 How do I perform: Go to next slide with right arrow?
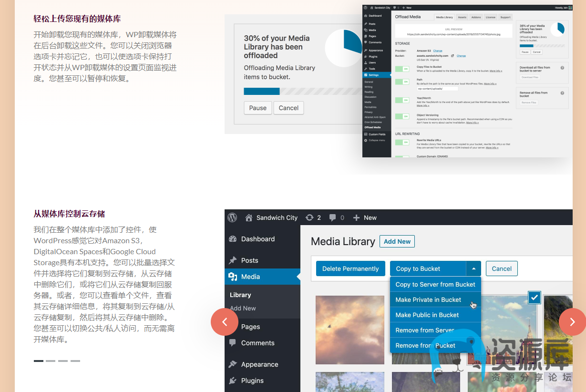coord(572,322)
